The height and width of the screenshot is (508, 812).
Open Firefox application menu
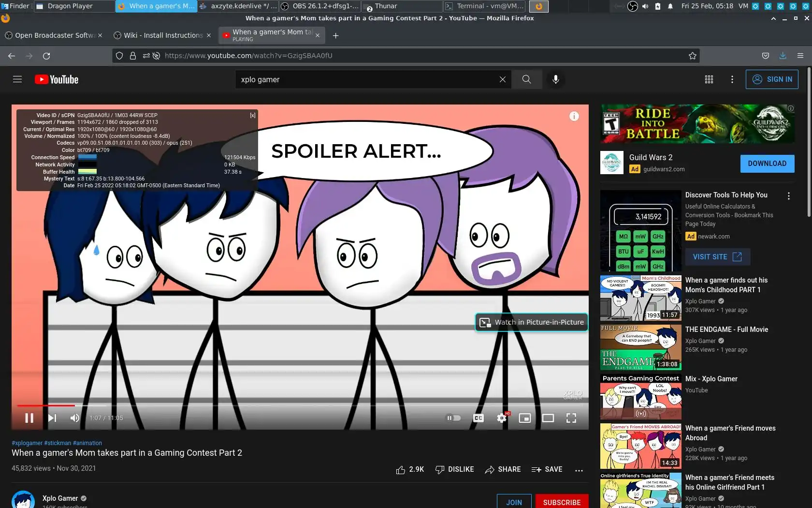click(x=800, y=56)
